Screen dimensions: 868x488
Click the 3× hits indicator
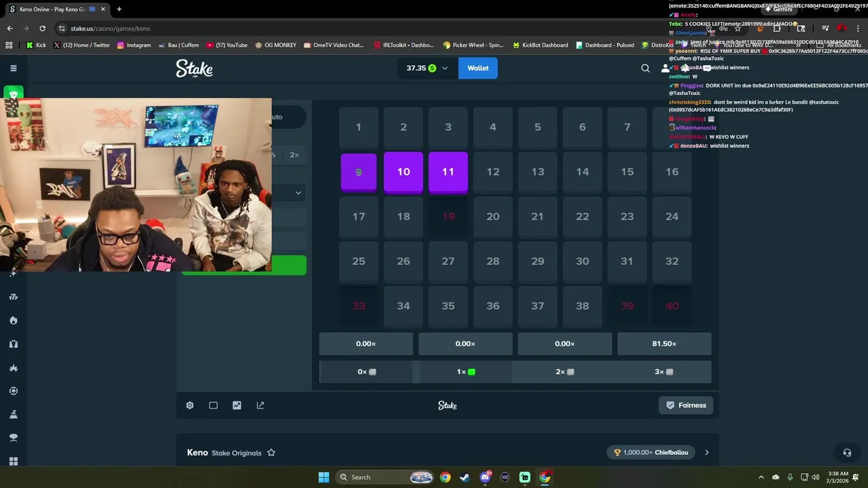click(x=664, y=372)
